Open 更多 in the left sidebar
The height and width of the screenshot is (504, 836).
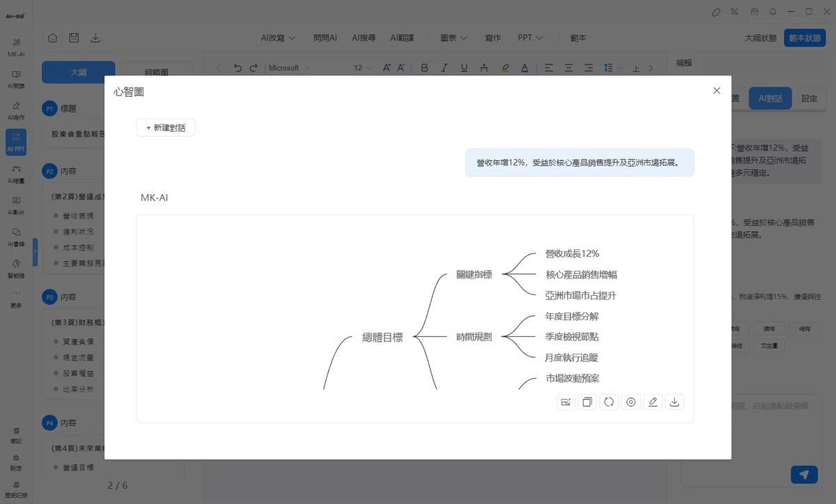(x=16, y=300)
